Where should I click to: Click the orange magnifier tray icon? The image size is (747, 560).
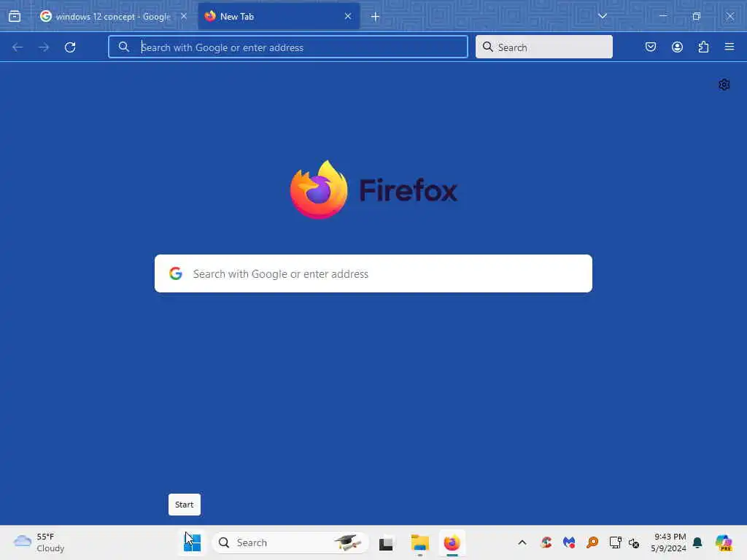(x=592, y=542)
